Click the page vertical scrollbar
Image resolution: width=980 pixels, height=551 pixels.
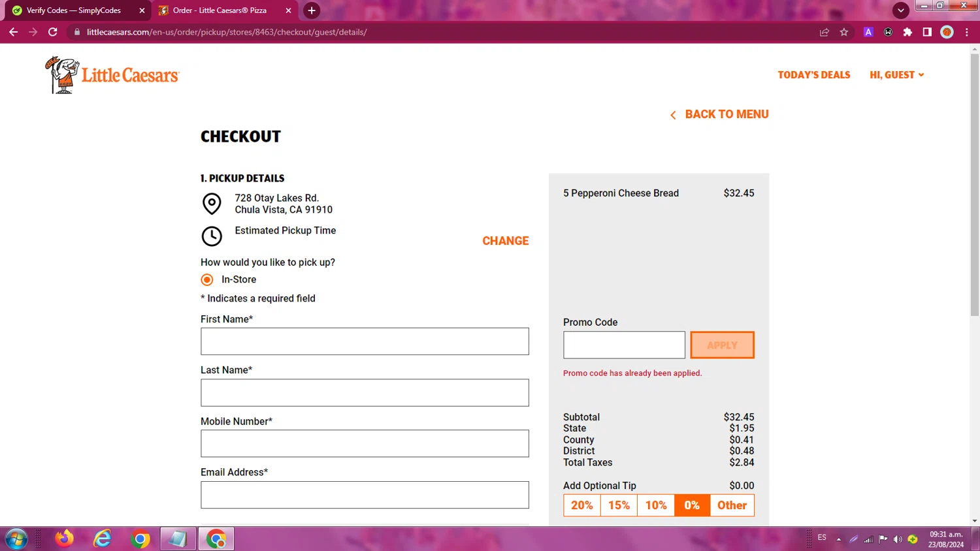975,185
